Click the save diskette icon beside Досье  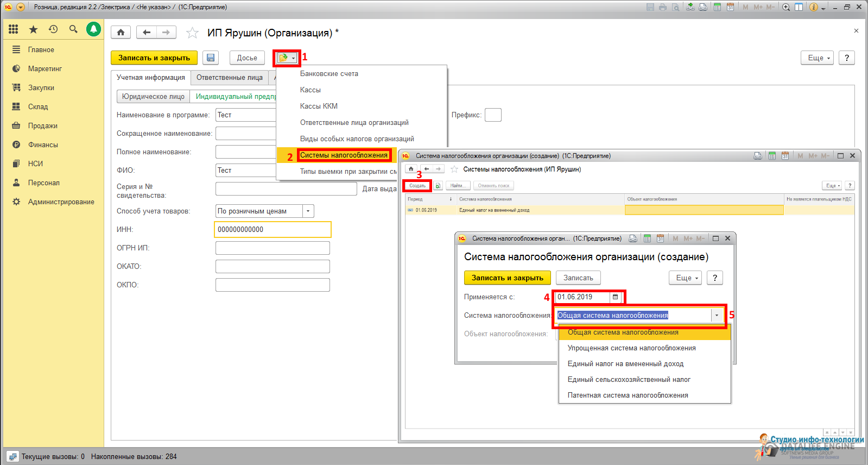point(211,58)
